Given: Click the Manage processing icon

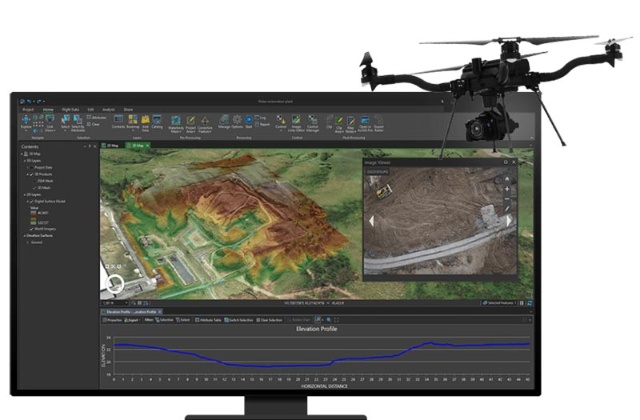Looking at the screenshot, I should 224,122.
